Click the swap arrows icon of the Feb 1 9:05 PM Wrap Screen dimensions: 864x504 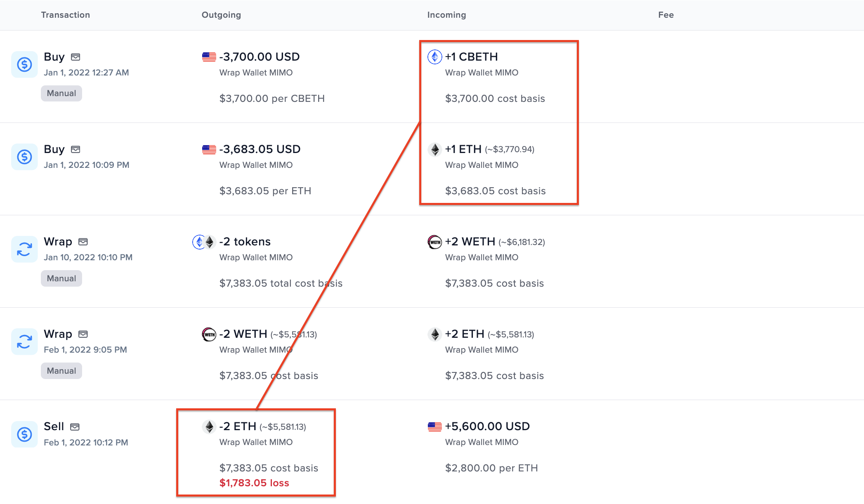click(24, 341)
